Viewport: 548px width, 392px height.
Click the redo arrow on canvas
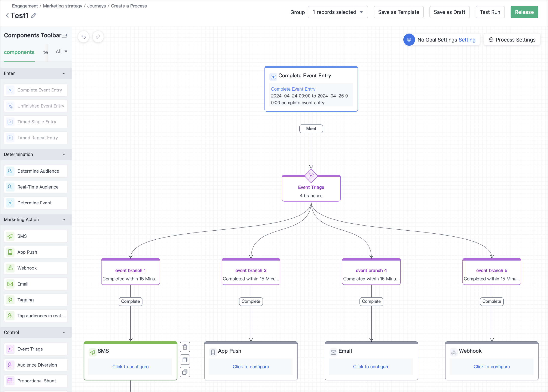pos(98,37)
